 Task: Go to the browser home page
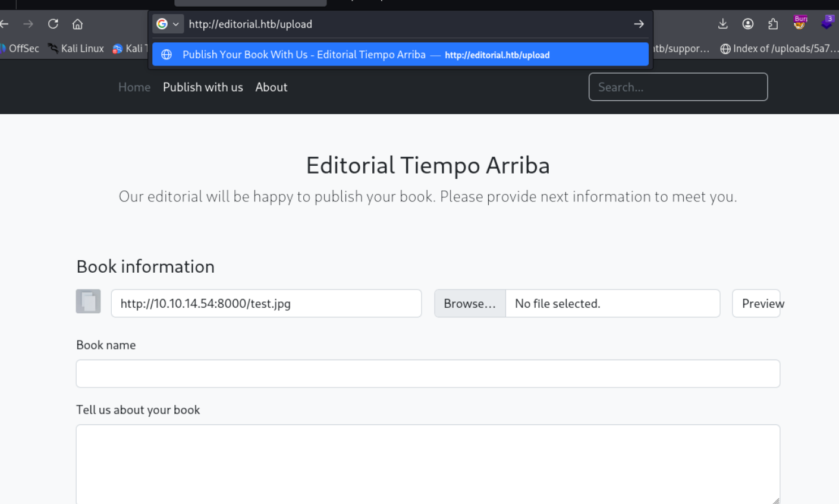(77, 24)
